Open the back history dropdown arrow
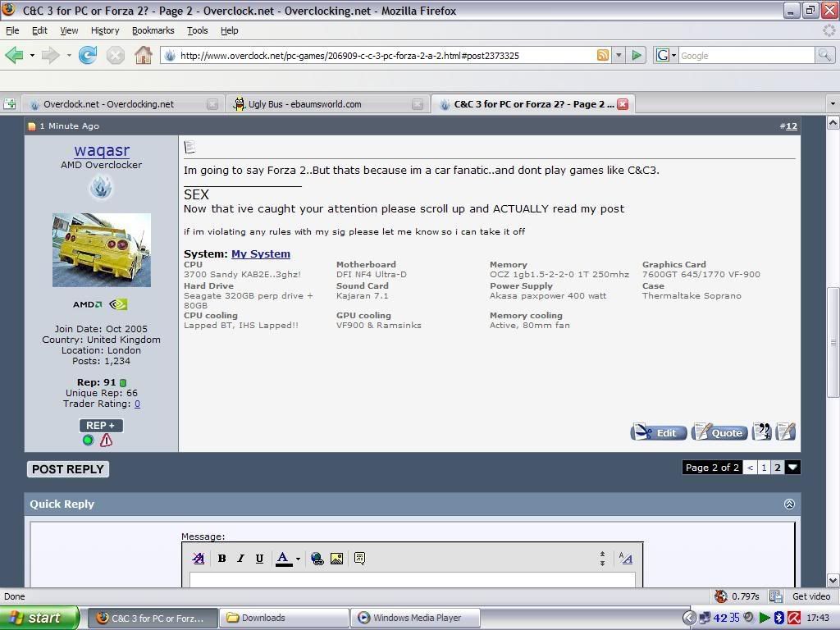840x630 pixels. (x=32, y=55)
